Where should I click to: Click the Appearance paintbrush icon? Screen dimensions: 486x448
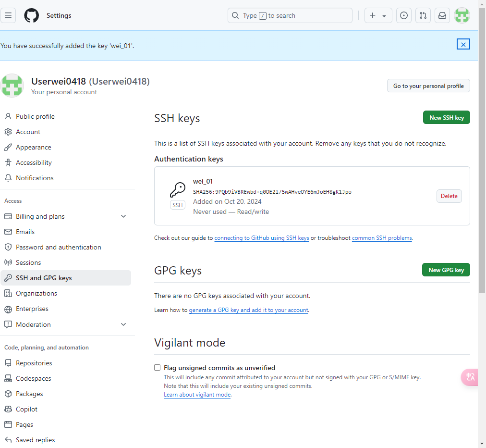(x=8, y=147)
